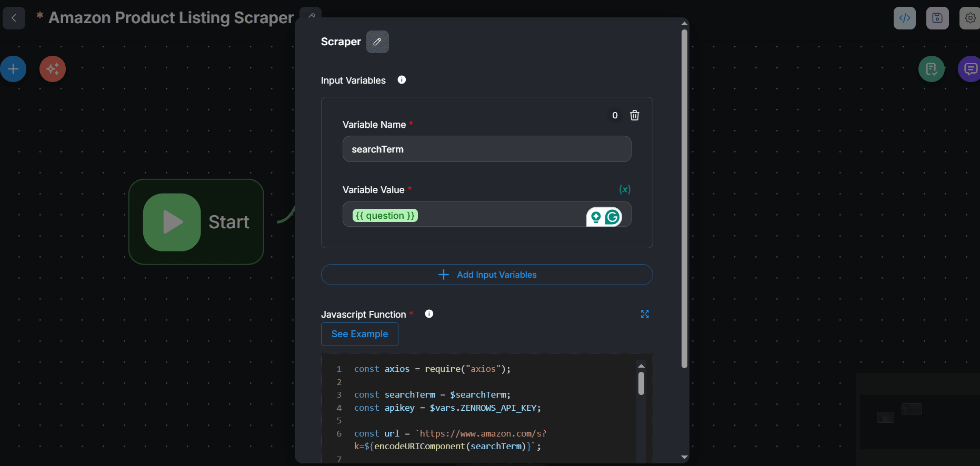
Task: Click the back arrow button
Action: click(x=14, y=18)
